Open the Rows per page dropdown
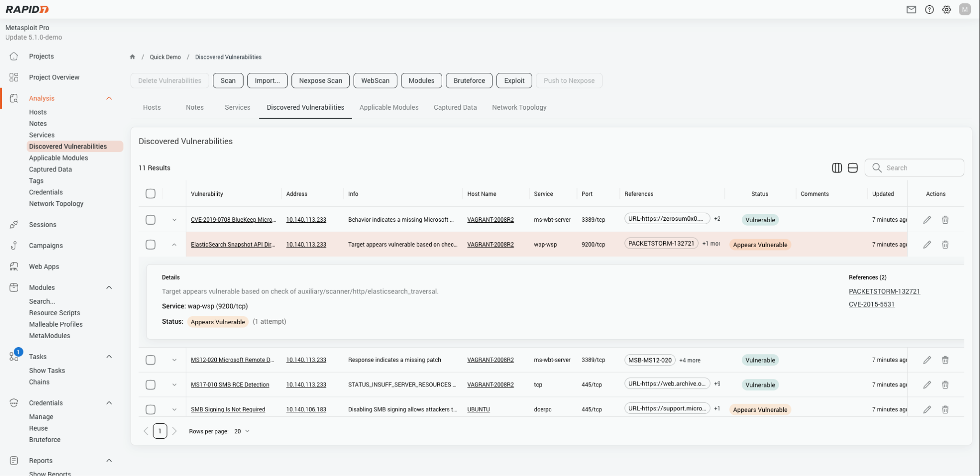The width and height of the screenshot is (980, 476). click(x=242, y=431)
